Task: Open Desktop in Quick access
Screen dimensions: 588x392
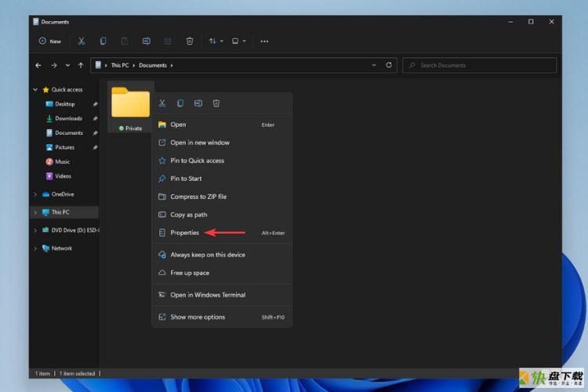Action: point(64,104)
